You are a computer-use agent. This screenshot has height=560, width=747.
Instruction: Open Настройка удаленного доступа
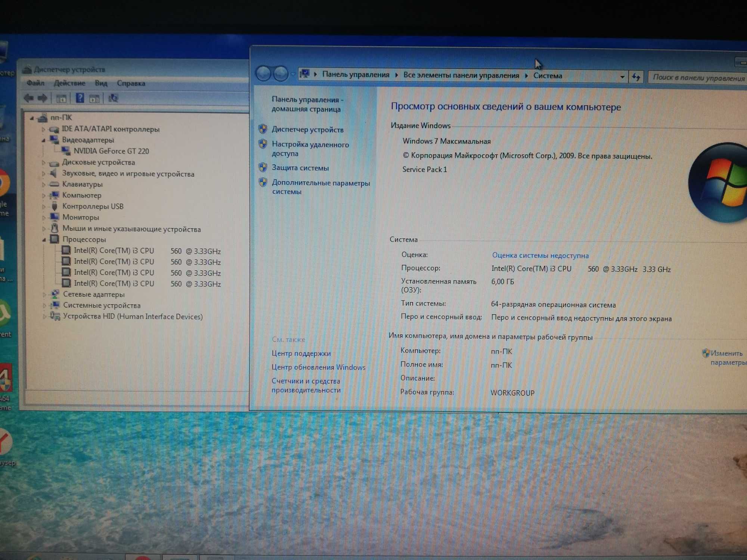click(x=310, y=149)
